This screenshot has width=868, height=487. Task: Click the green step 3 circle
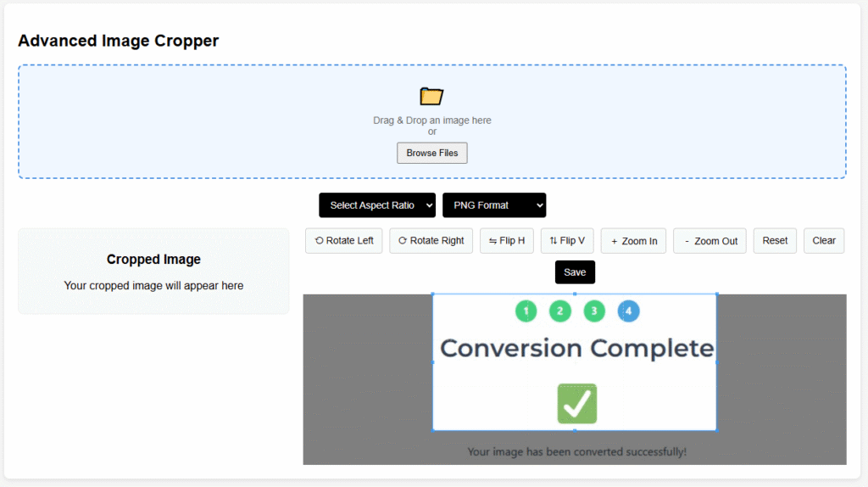pos(594,311)
